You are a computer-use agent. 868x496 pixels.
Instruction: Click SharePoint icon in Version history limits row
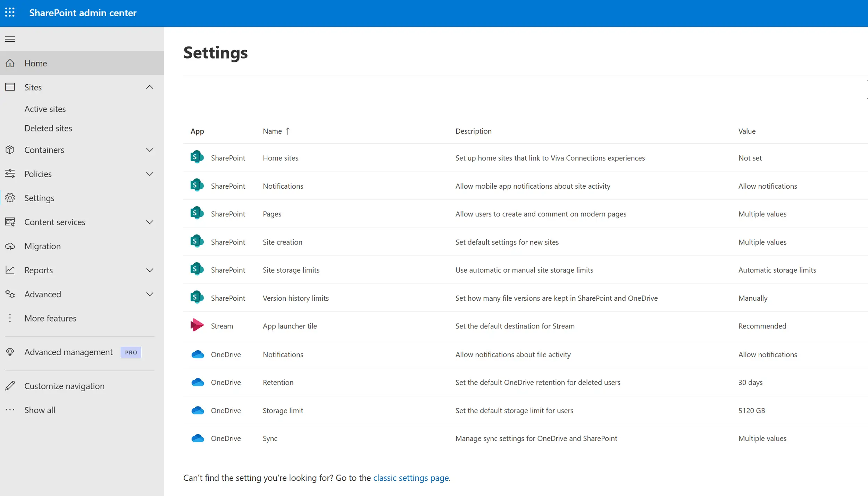tap(197, 297)
